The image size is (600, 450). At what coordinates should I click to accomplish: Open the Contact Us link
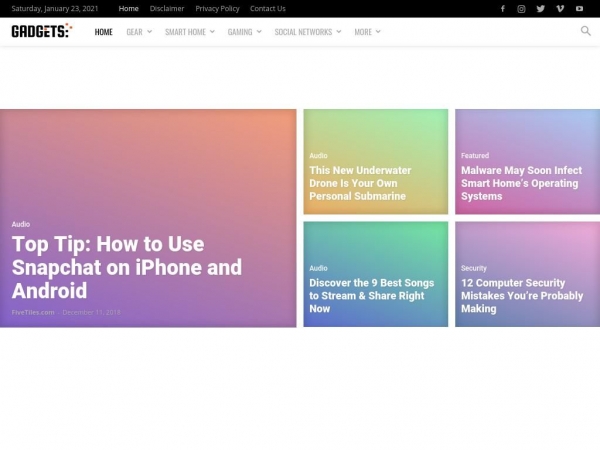[x=267, y=8]
